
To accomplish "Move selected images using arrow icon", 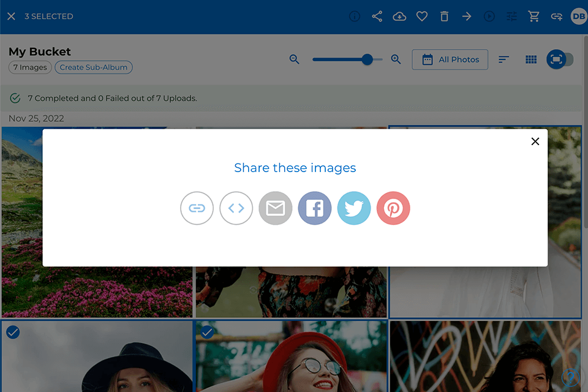I will point(467,16).
